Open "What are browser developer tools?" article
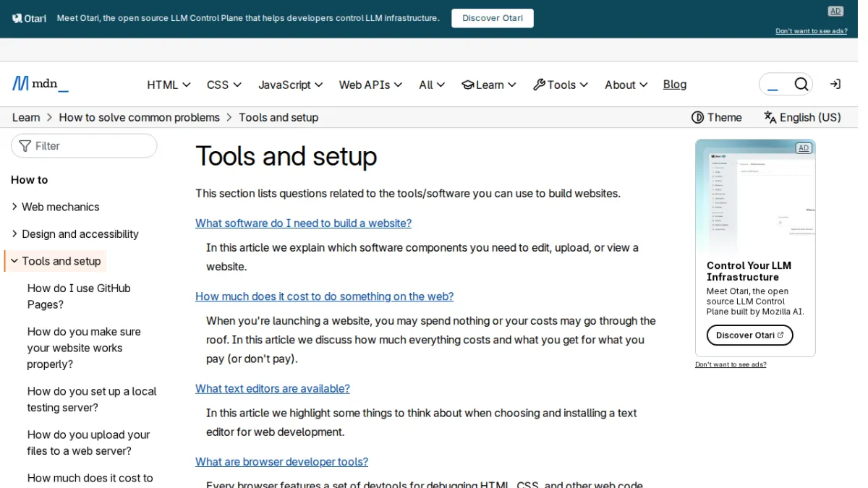868x488 pixels. [281, 461]
